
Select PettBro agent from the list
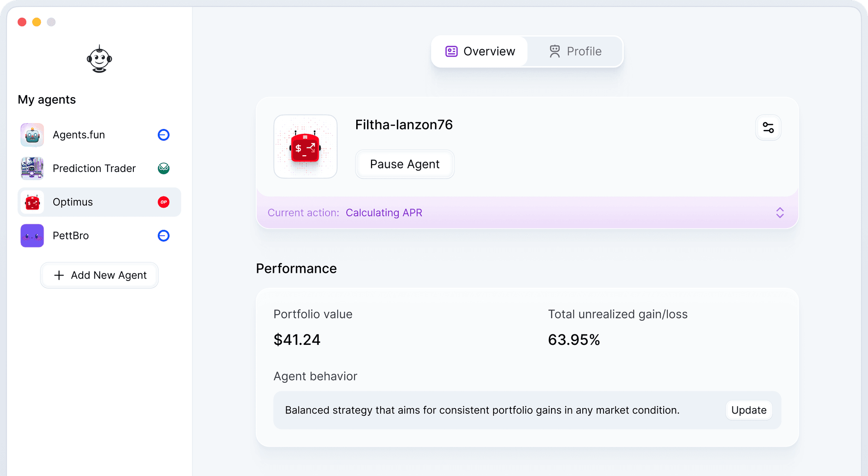(71, 236)
